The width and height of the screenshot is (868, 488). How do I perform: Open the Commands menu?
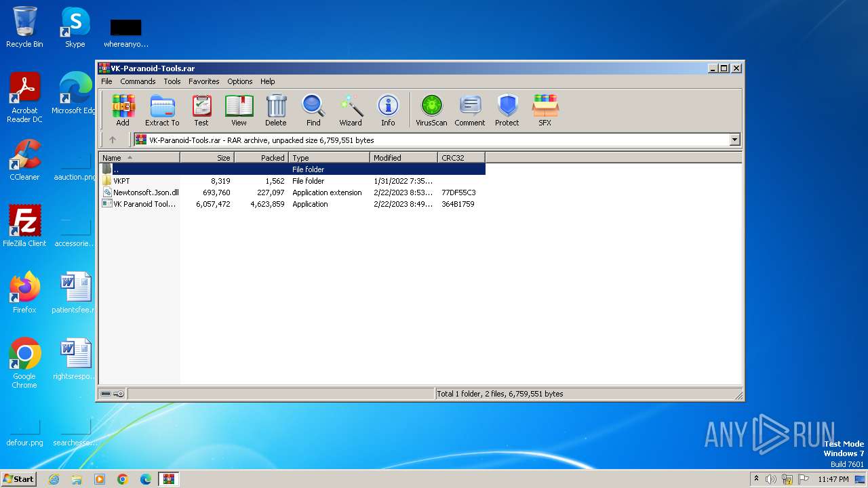138,81
